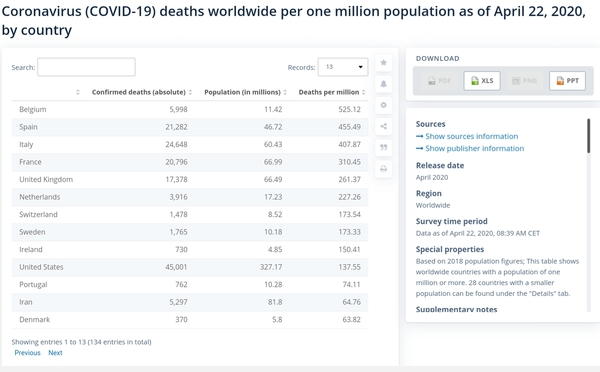Click the country column sort arrows
Image resolution: width=600 pixels, height=372 pixels.
coord(78,92)
